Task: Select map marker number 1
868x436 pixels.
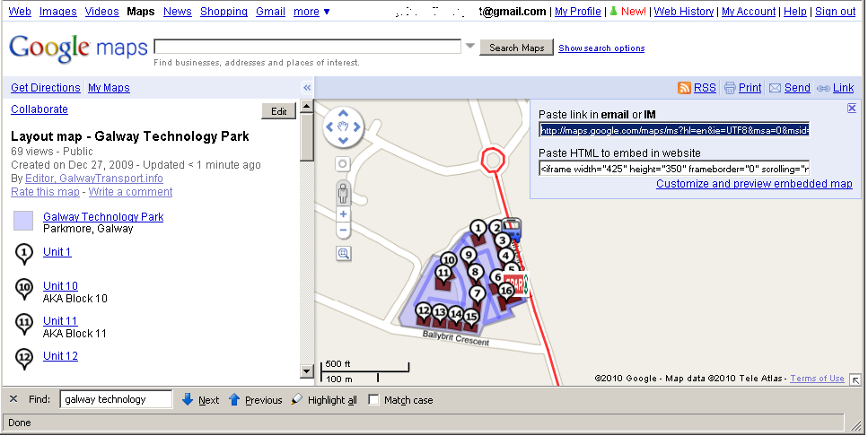Action: 478,229
